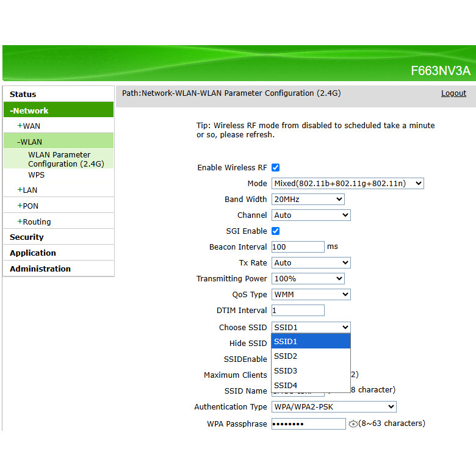The width and height of the screenshot is (476, 476).
Task: Choose SSID3 in the dropdown list
Action: point(311,371)
